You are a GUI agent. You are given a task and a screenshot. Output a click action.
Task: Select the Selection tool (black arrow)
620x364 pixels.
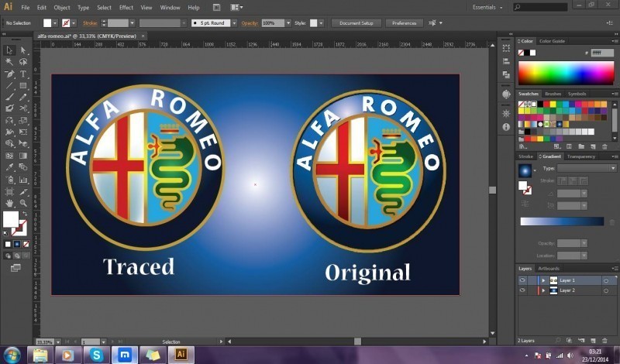point(9,50)
